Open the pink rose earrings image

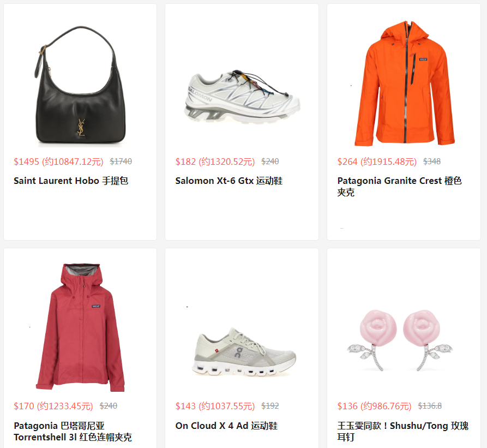tap(400, 340)
